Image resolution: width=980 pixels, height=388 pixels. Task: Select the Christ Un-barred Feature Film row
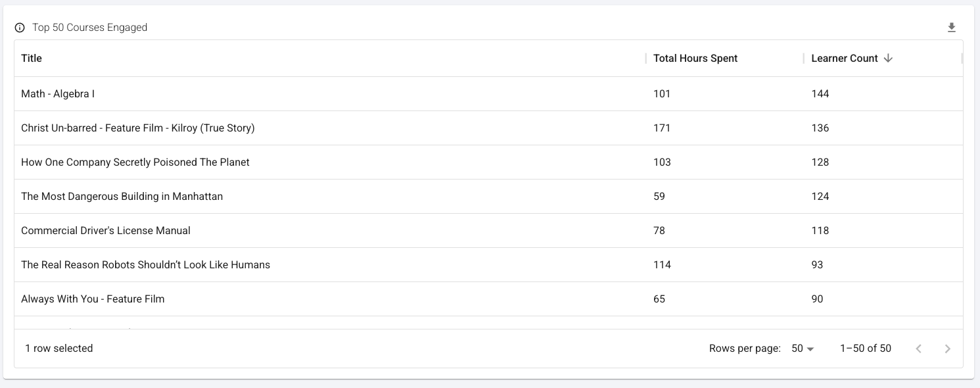point(138,128)
